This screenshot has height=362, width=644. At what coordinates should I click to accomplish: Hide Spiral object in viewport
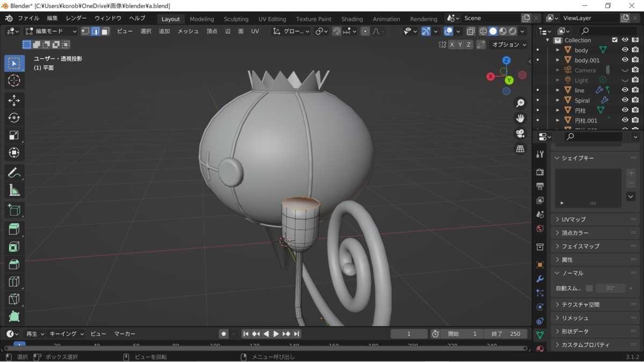point(625,100)
